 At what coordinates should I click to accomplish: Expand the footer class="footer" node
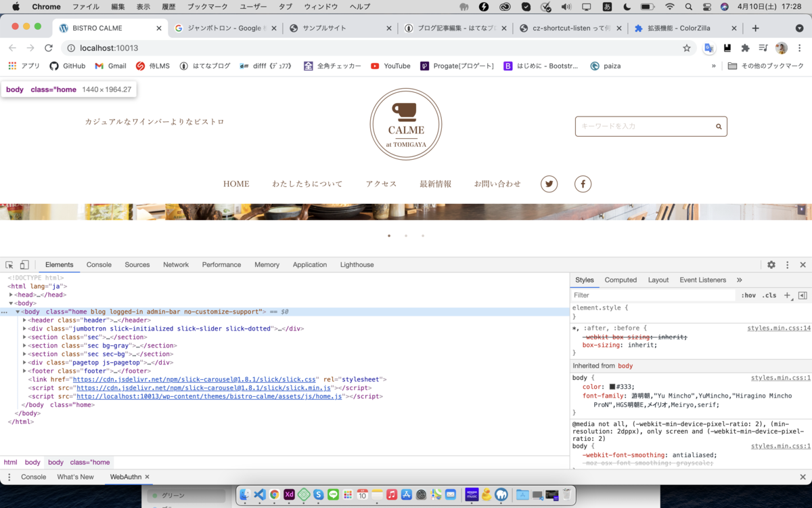click(25, 371)
